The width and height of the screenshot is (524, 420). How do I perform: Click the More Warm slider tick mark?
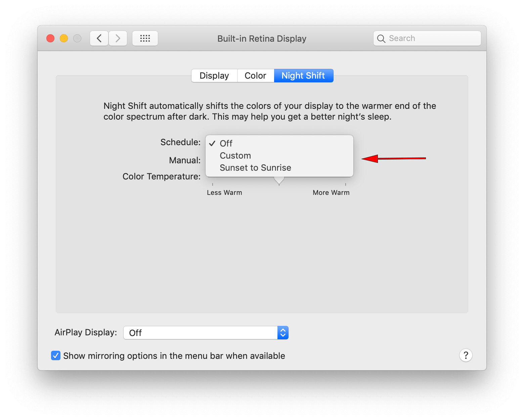click(345, 184)
